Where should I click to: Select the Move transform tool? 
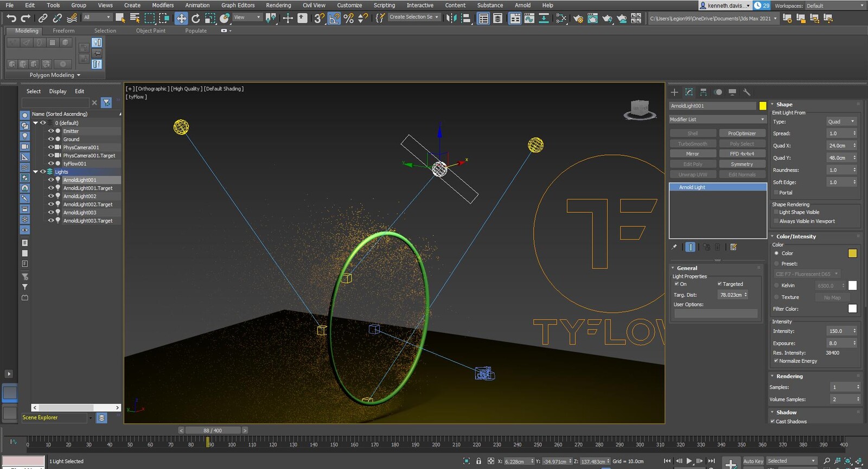(x=181, y=18)
